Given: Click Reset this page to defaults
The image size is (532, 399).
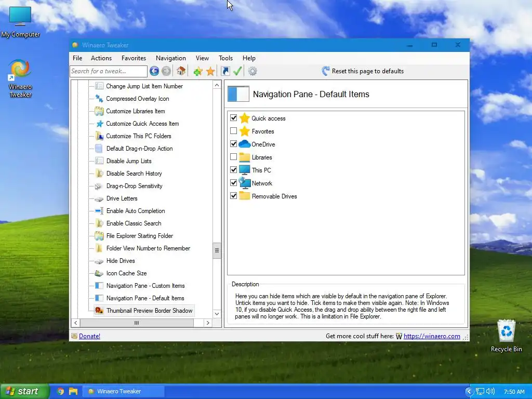Looking at the screenshot, I should click(x=363, y=71).
